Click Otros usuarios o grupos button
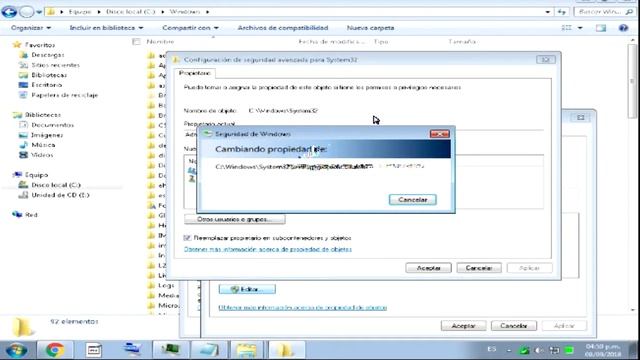This screenshot has height=360, width=640. click(x=235, y=219)
